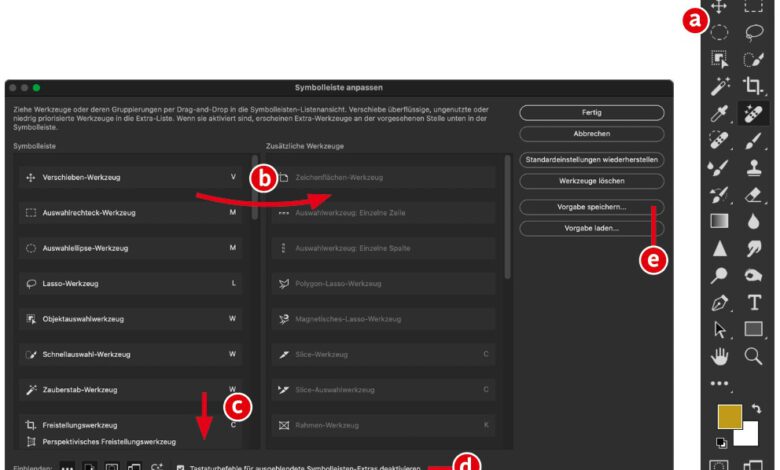Click the Vorgabe speichern button
780x470 pixels.
[591, 207]
